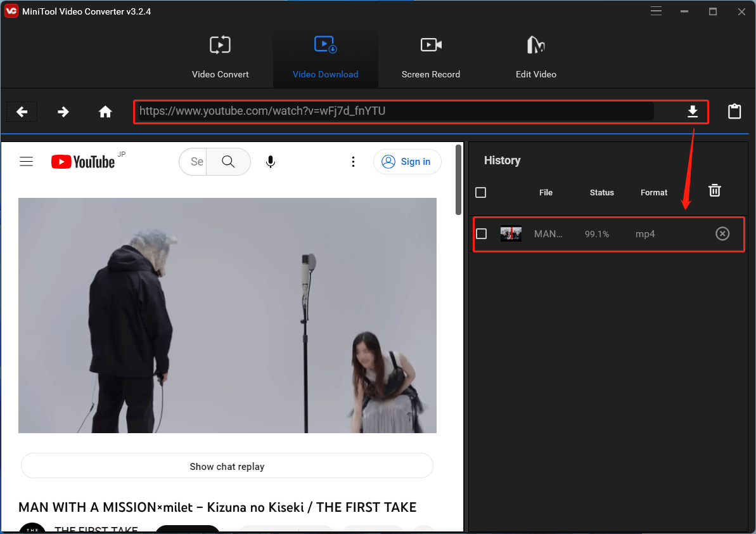Click the Format column header
The width and height of the screenshot is (756, 534).
pos(654,192)
